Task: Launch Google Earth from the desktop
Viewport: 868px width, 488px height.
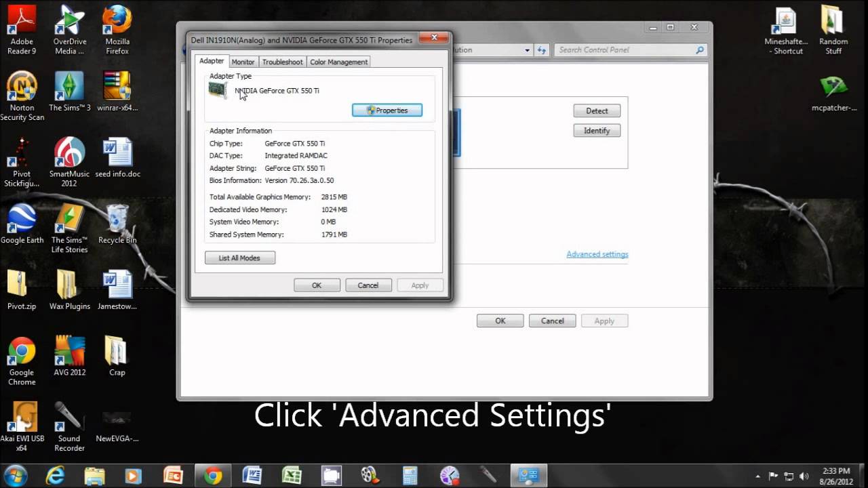Action: [22, 224]
